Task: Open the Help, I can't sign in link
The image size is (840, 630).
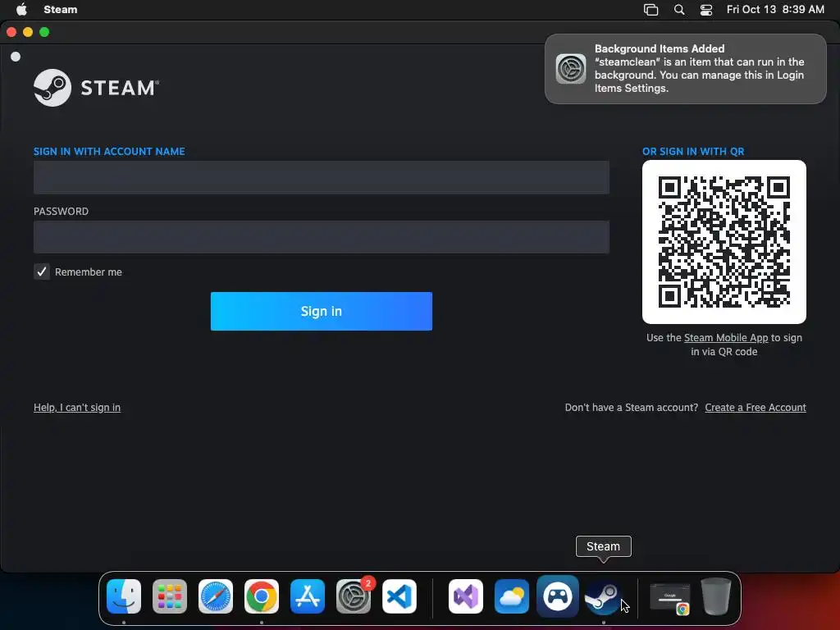Action: point(77,407)
